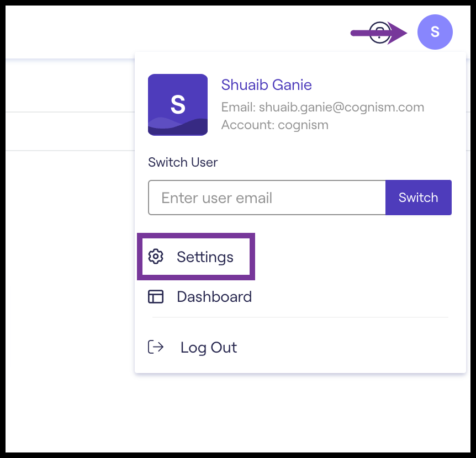Select the square S profile picture

coord(178,105)
